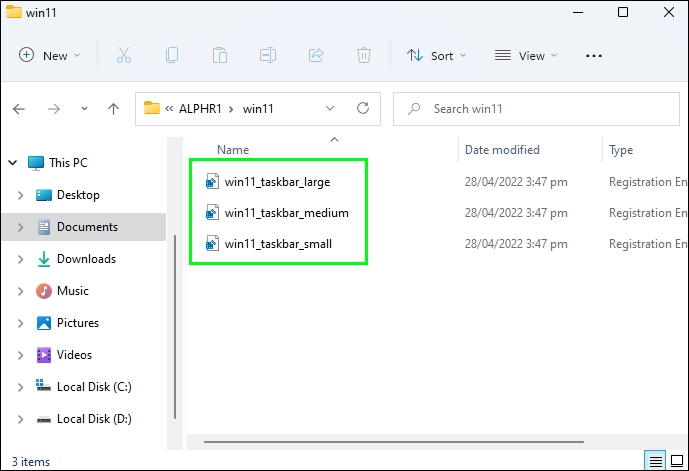Select Downloads in the navigation pane

point(87,259)
